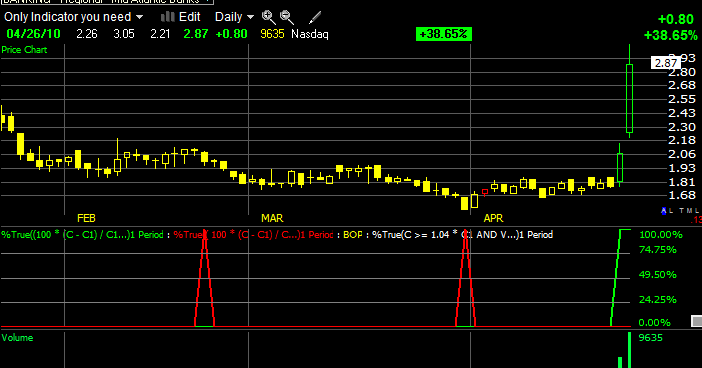Click the +0.80 change beside the close value
The width and height of the screenshot is (702, 368).
(231, 34)
